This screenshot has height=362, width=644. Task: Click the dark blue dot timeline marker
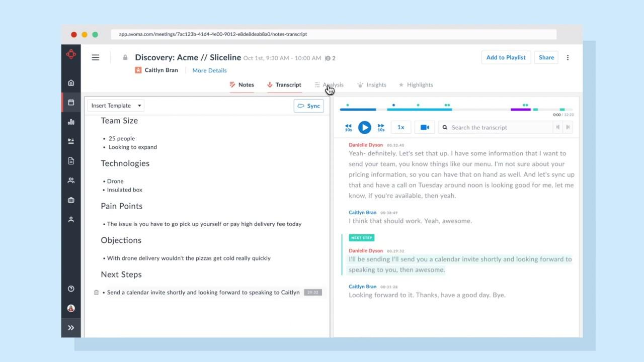click(393, 105)
